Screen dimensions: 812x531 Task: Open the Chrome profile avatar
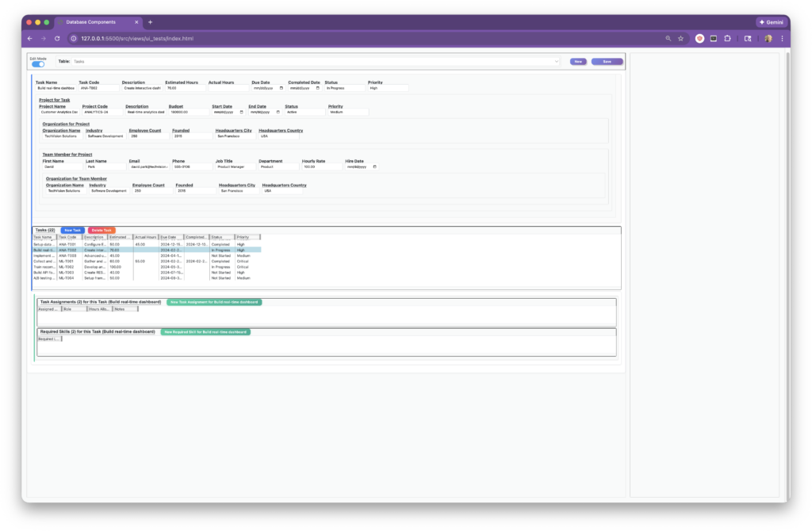click(x=768, y=38)
